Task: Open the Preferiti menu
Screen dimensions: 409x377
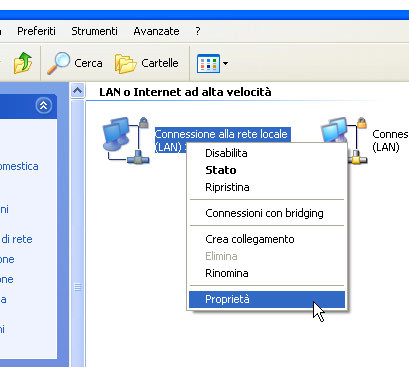Action: click(36, 31)
